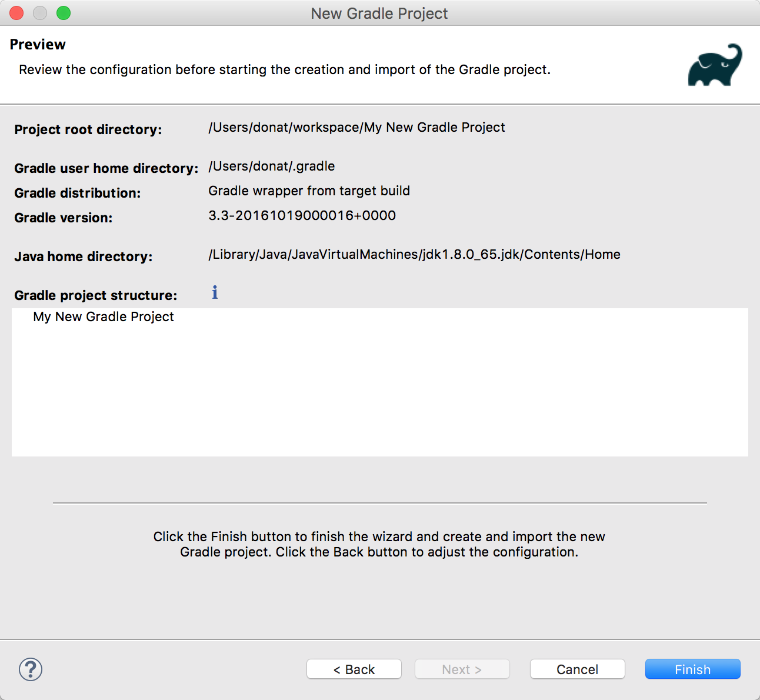Image resolution: width=760 pixels, height=700 pixels.
Task: Click the Gradle project structure label
Action: tap(96, 296)
